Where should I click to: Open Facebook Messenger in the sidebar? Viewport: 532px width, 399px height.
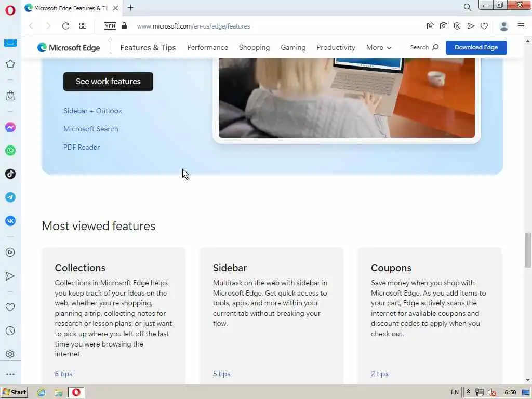click(x=10, y=127)
